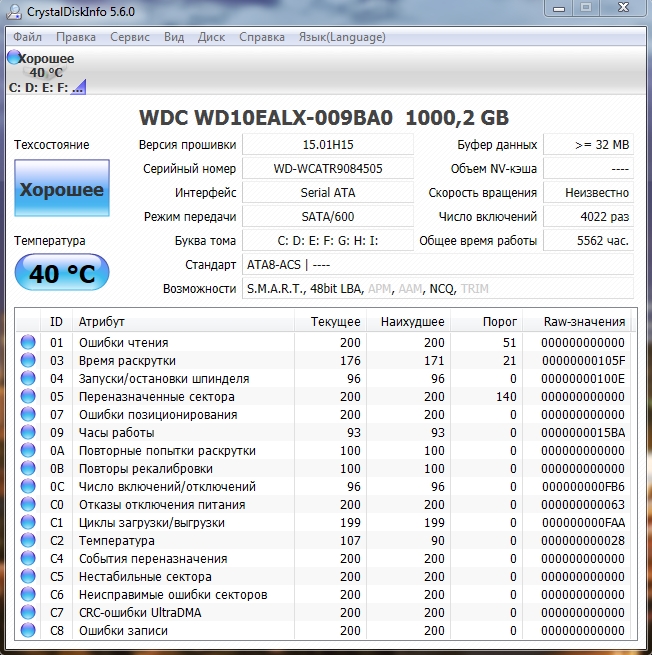Click the Атрибут column header
Screen dimensions: 652x655
pos(183,321)
